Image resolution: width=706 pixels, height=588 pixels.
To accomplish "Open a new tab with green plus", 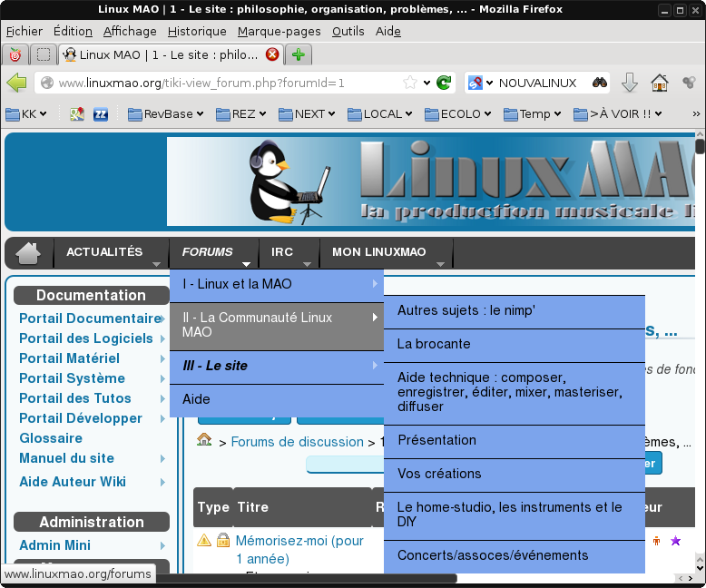I will [x=298, y=55].
